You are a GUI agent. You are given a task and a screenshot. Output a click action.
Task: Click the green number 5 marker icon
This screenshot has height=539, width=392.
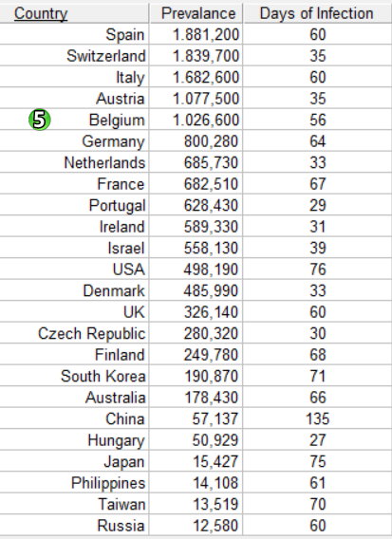coord(40,120)
